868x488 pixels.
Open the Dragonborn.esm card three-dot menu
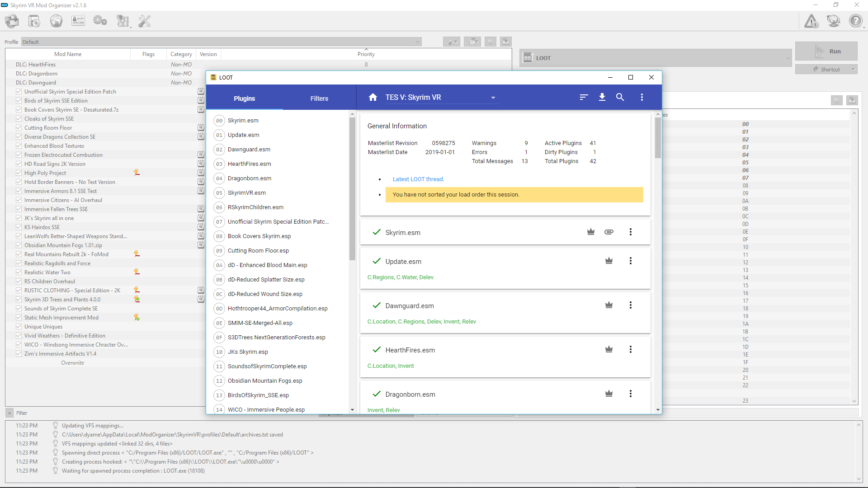coord(631,394)
